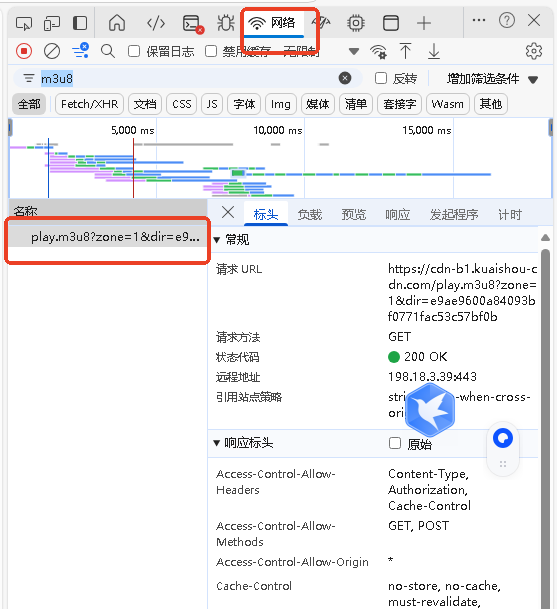
Task: Click scrollbar up arrow in headers pane
Action: pos(545,237)
